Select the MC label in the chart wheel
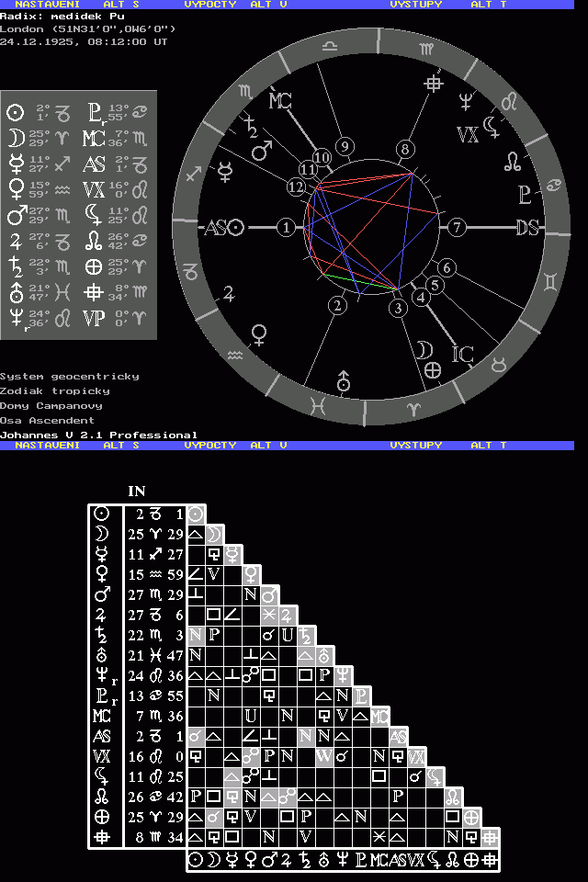This screenshot has height=882, width=588. [279, 101]
